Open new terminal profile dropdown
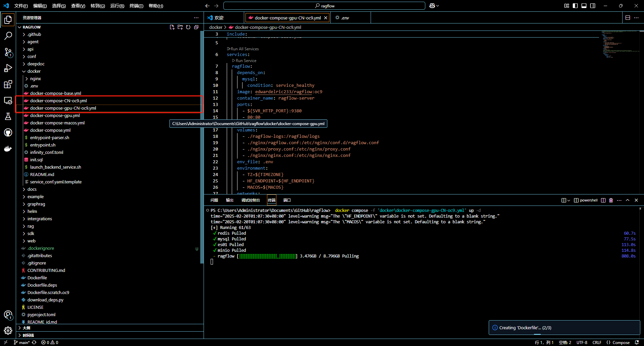Image resolution: width=644 pixels, height=346 pixels. tap(569, 200)
